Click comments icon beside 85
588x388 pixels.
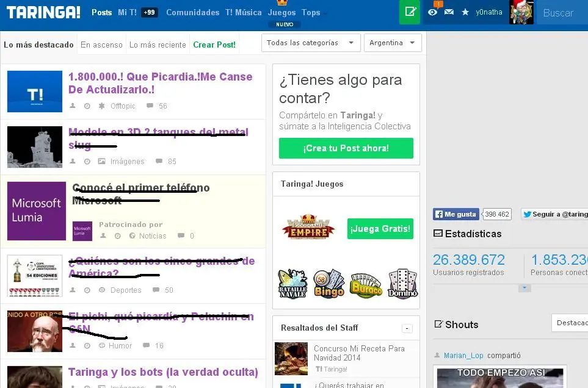159,161
